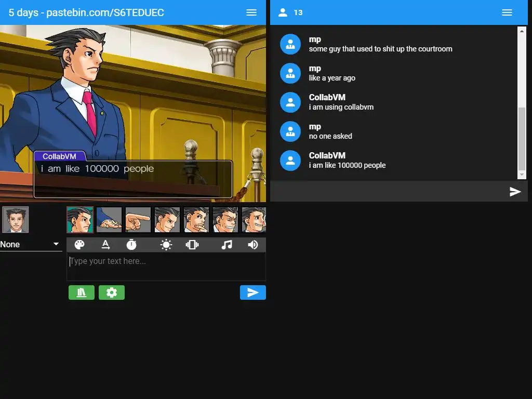532x399 pixels.
Task: Select Phoenix Wright character portrait
Action: point(15,220)
